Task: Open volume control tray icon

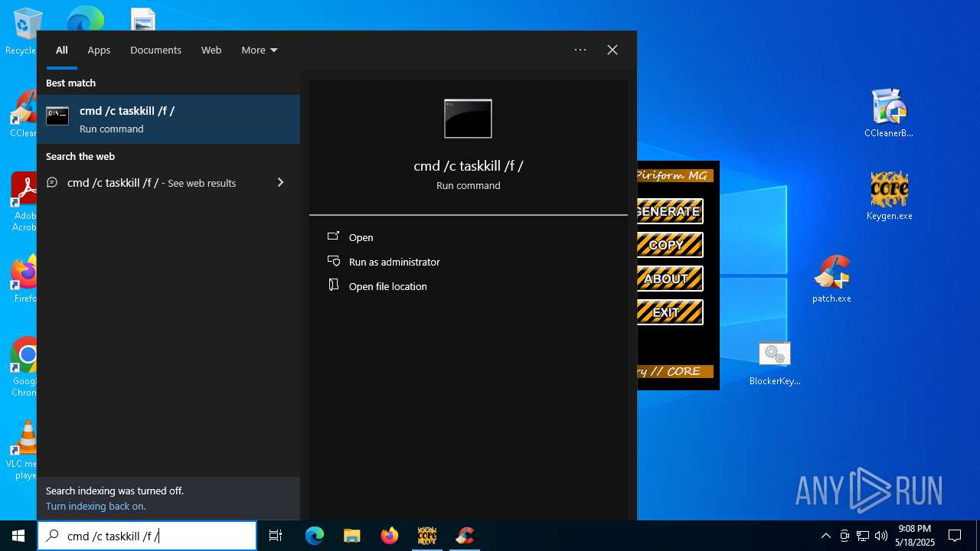Action: tap(881, 536)
